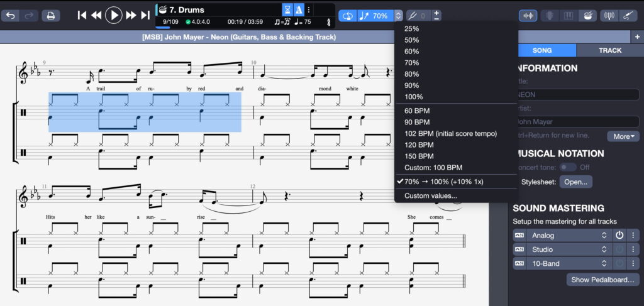
Task: Jump to the first bar
Action: click(x=82, y=15)
